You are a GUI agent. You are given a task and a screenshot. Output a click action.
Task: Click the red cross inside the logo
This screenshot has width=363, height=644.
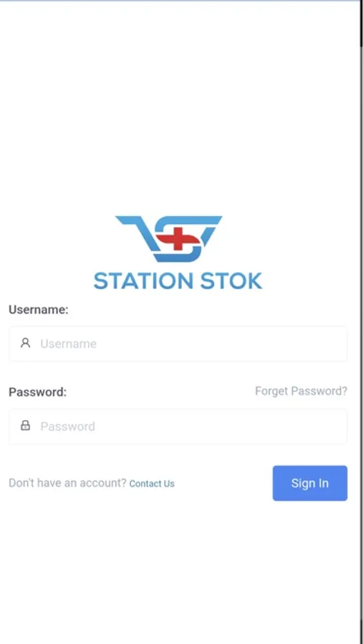point(178,238)
